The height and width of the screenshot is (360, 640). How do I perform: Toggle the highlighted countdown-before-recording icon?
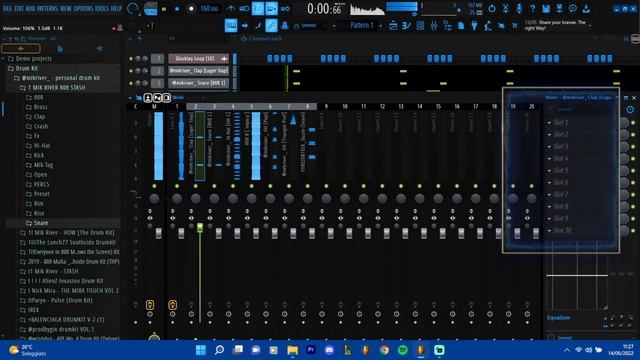click(x=258, y=8)
